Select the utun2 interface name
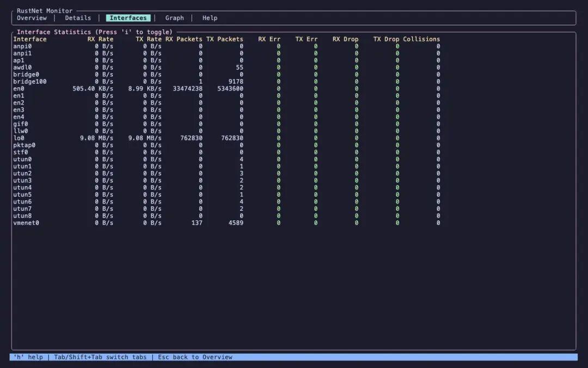This screenshot has width=588, height=368. (x=22, y=173)
